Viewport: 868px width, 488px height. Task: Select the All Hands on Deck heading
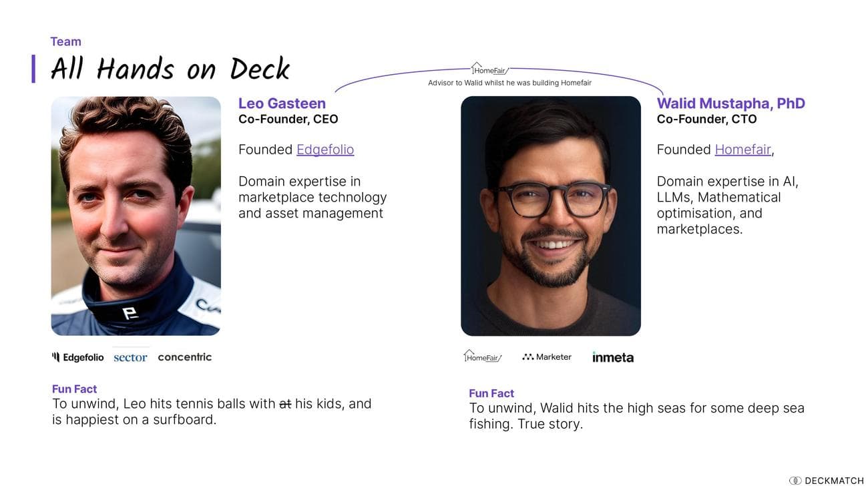pyautogui.click(x=170, y=68)
